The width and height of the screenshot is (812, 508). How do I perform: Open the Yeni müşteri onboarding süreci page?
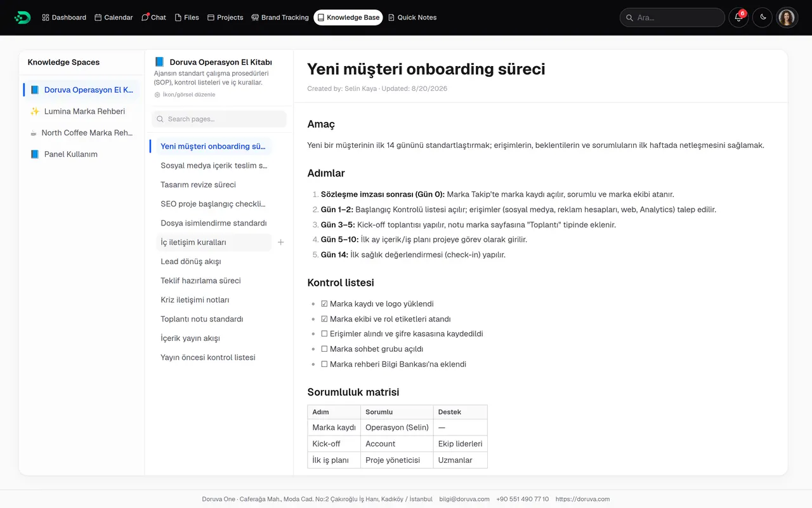(x=213, y=146)
